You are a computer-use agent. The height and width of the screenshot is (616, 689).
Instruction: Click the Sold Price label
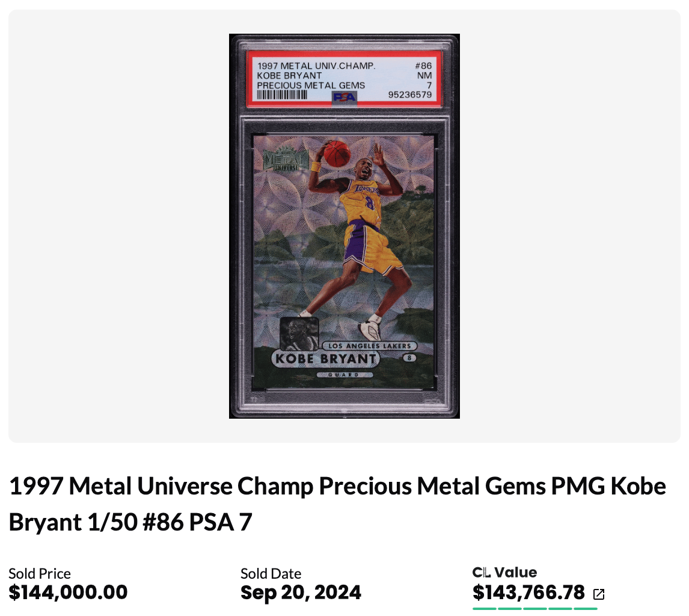click(x=40, y=573)
